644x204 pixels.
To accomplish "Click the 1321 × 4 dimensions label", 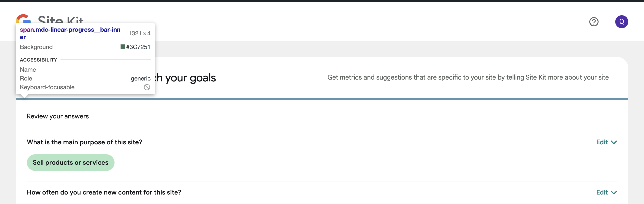I will click(x=139, y=33).
